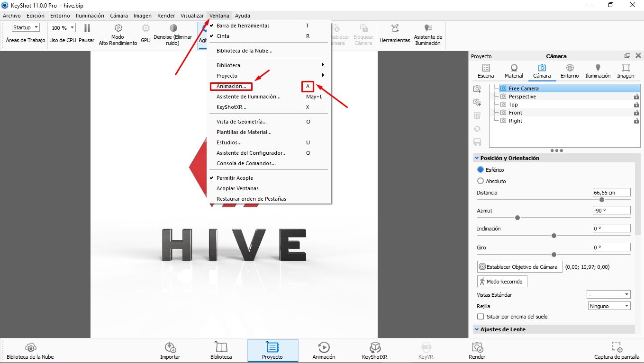
Task: Toggle Barra de herramientas menu item
Action: [x=270, y=26]
